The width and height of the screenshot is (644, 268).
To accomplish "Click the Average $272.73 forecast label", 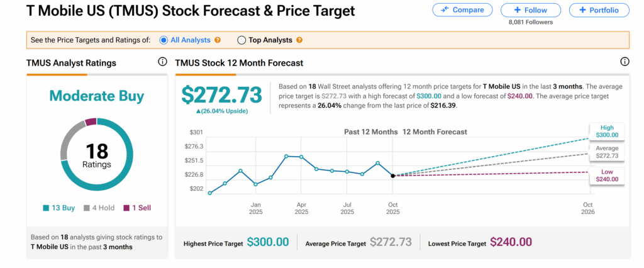I will 606,152.
